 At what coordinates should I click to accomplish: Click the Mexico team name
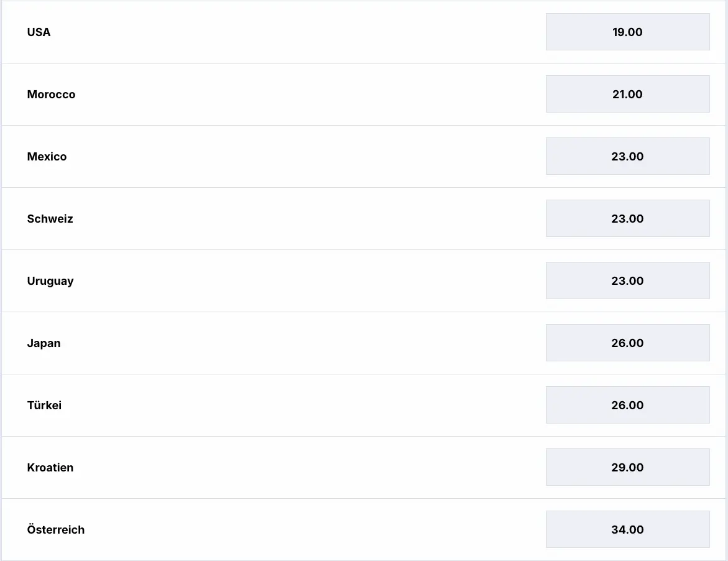click(47, 157)
